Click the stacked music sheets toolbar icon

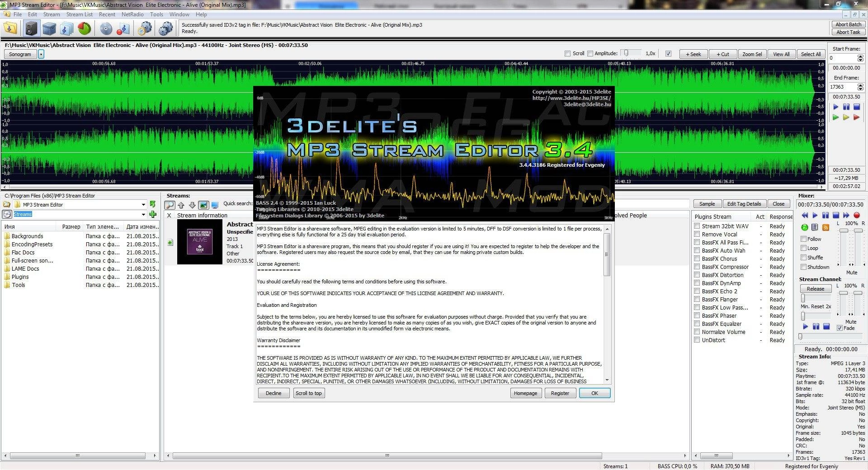(x=66, y=29)
